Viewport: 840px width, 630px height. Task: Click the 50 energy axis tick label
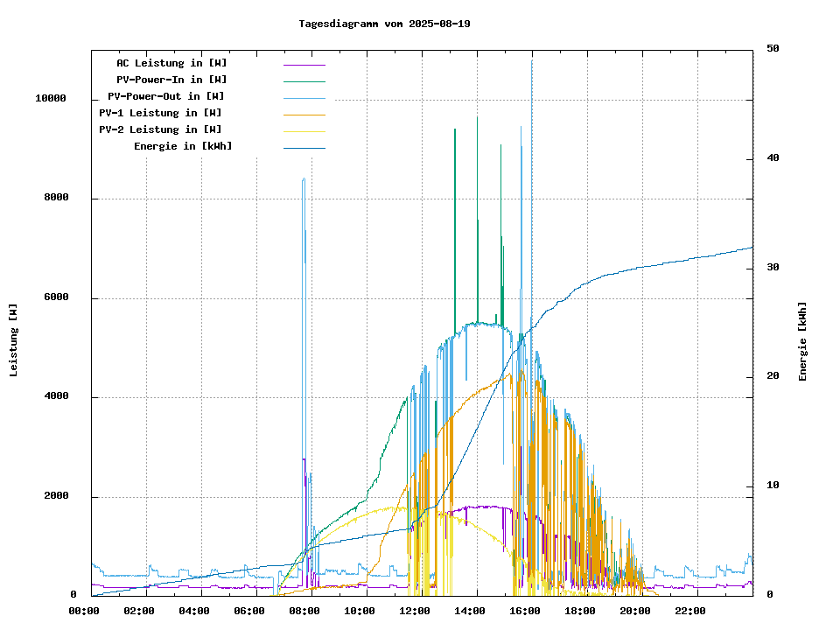pos(773,49)
